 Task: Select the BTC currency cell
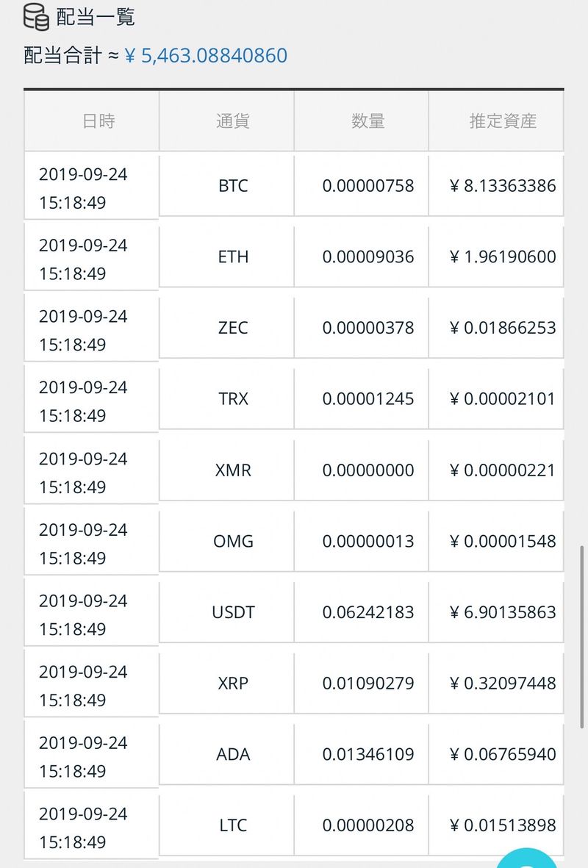[x=233, y=186]
